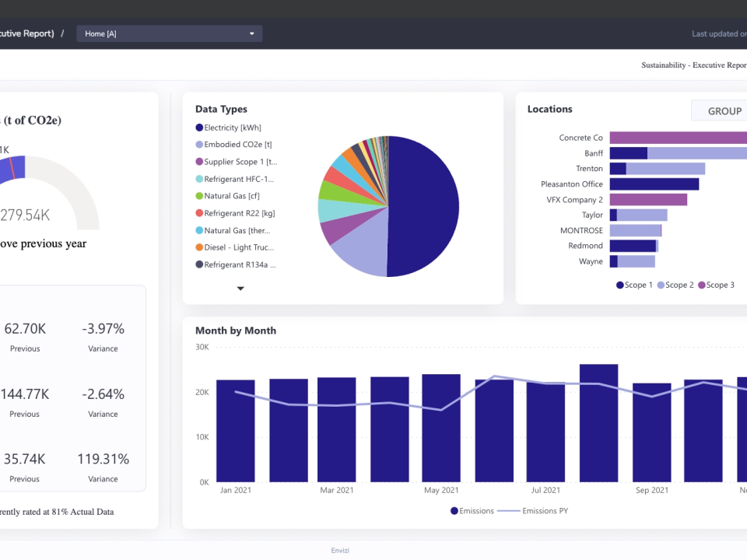Select the '119.31%' variance value
747x560 pixels.
coord(103,459)
